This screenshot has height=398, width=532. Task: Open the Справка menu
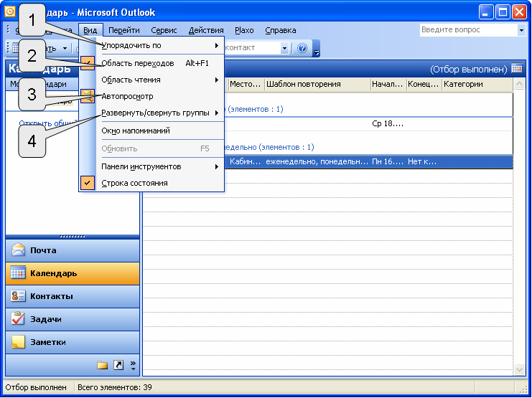(x=281, y=30)
